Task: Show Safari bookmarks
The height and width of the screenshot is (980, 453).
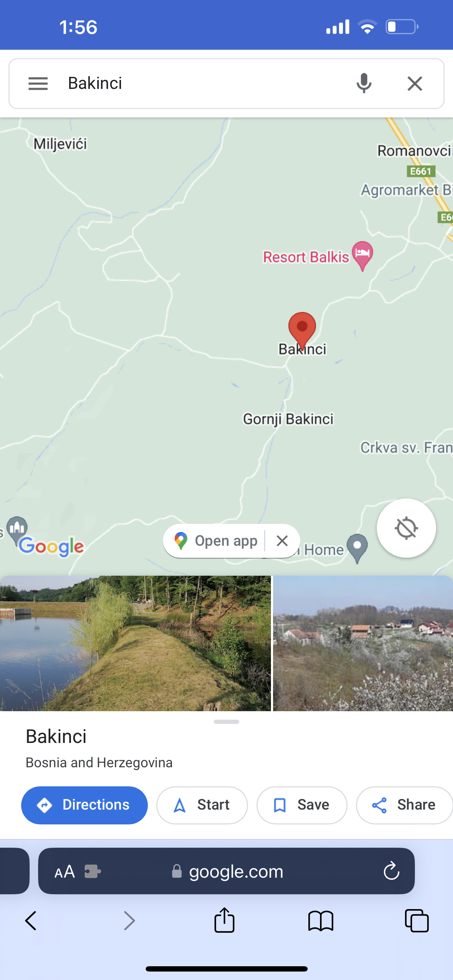Action: point(321,921)
